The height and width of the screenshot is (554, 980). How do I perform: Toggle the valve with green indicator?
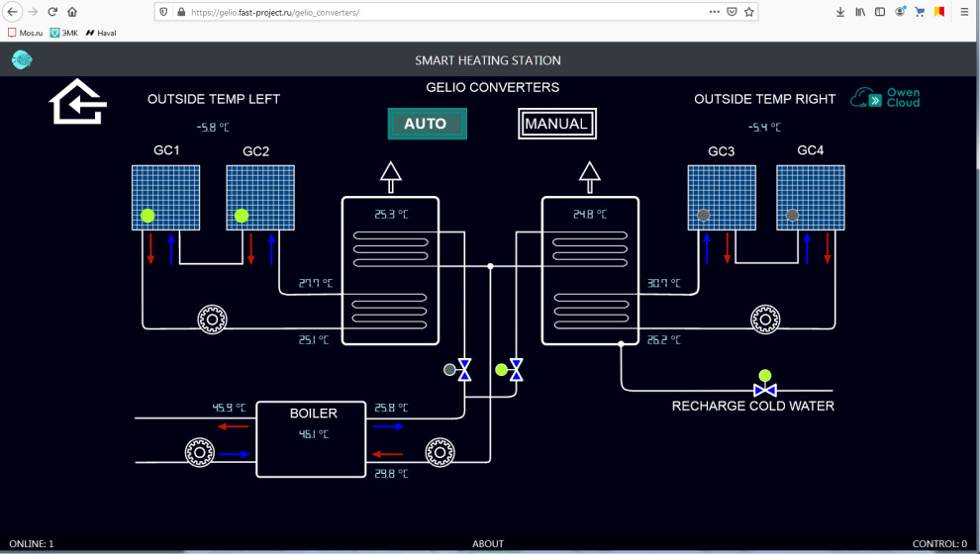(x=516, y=370)
